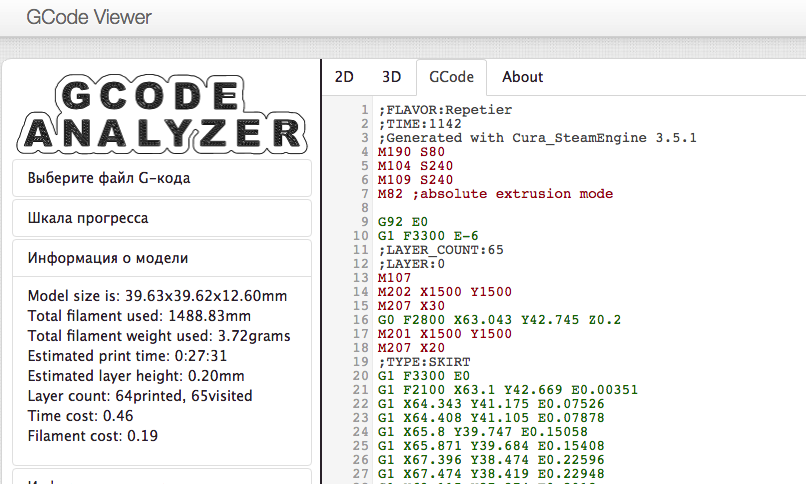The image size is (806, 484).
Task: Click code line 'G92 E0'
Action: (403, 222)
